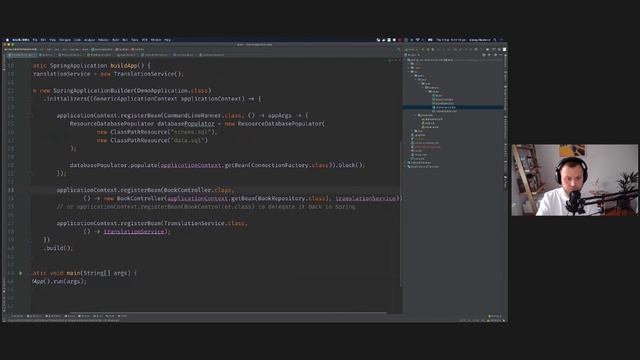This screenshot has width=640, height=360.
Task: Click line number 33 in the gutter
Action: (x=11, y=190)
